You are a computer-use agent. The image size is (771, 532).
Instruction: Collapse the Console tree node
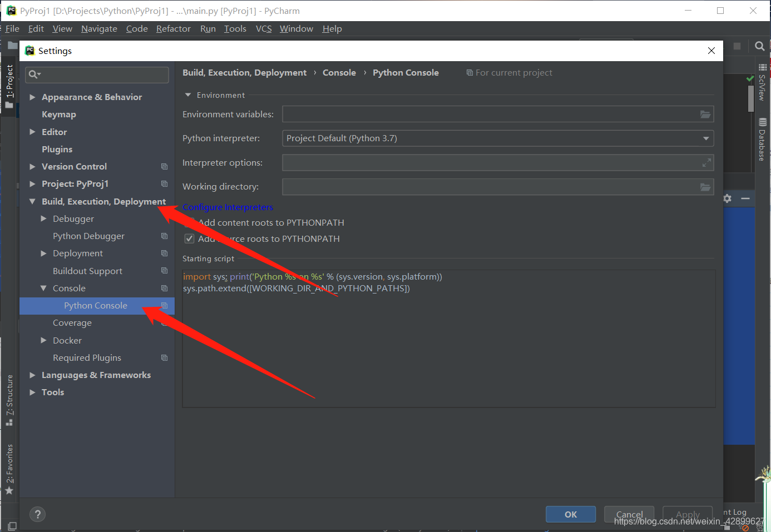coord(43,289)
